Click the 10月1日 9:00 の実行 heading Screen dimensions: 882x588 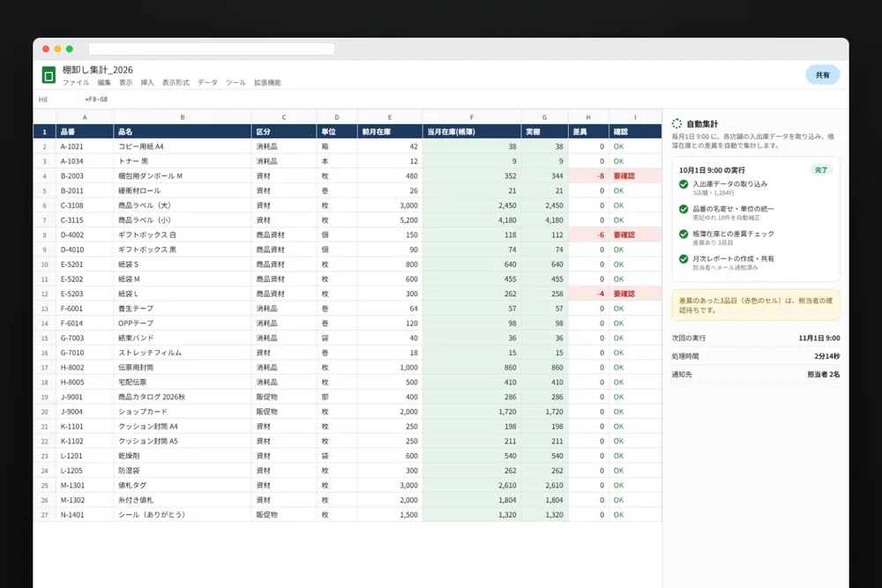712,170
